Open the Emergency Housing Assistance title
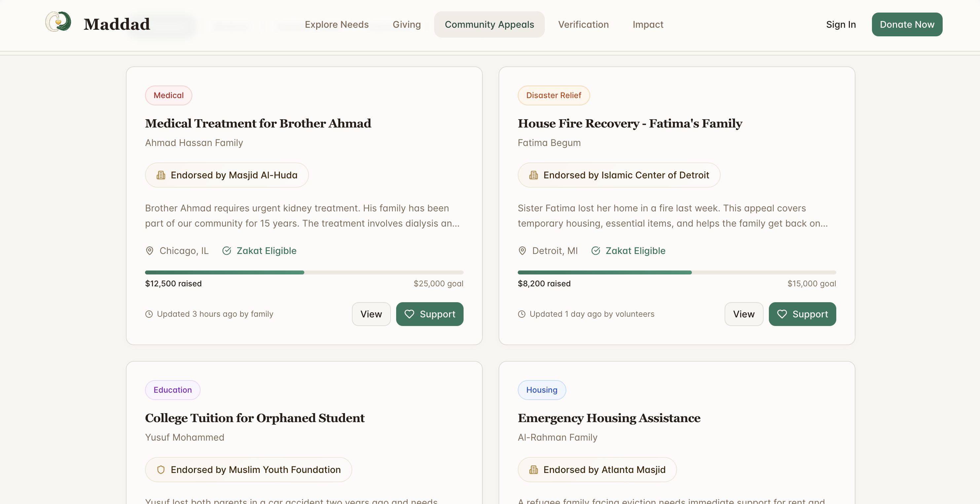This screenshot has height=504, width=980. (609, 418)
